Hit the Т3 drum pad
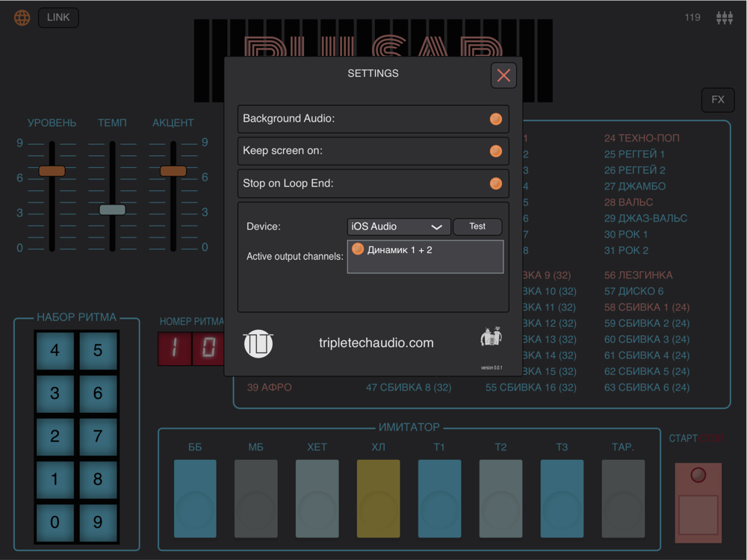The height and width of the screenshot is (560, 747). point(562,499)
